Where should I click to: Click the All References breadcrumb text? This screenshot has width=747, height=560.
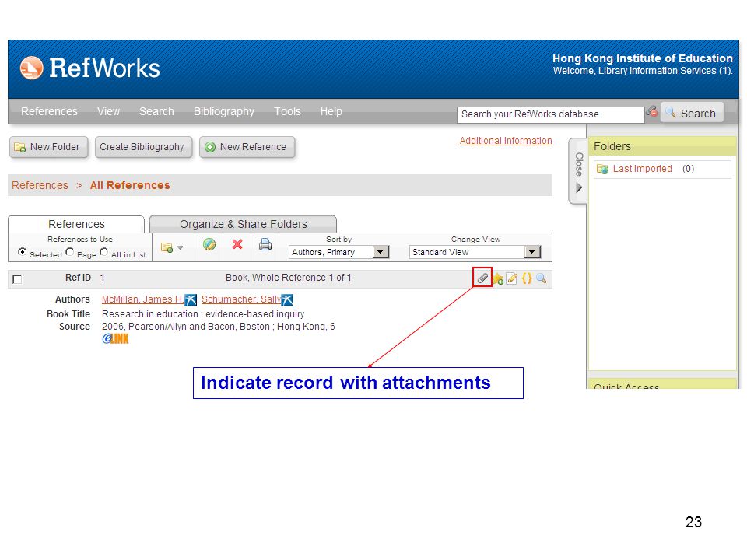tap(130, 185)
